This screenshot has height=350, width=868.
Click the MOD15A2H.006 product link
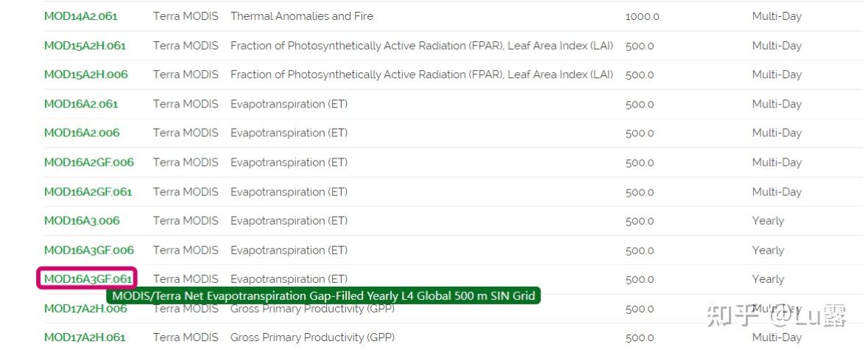(x=85, y=74)
